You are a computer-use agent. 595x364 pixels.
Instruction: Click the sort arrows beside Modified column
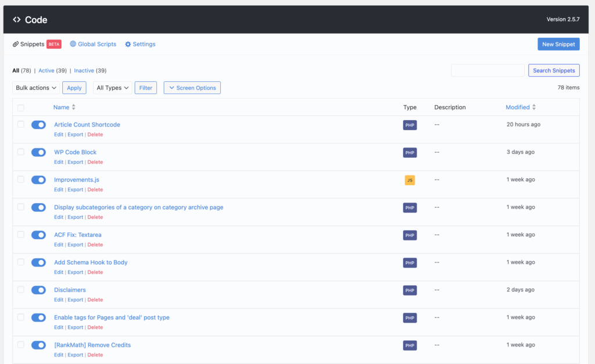click(x=534, y=107)
